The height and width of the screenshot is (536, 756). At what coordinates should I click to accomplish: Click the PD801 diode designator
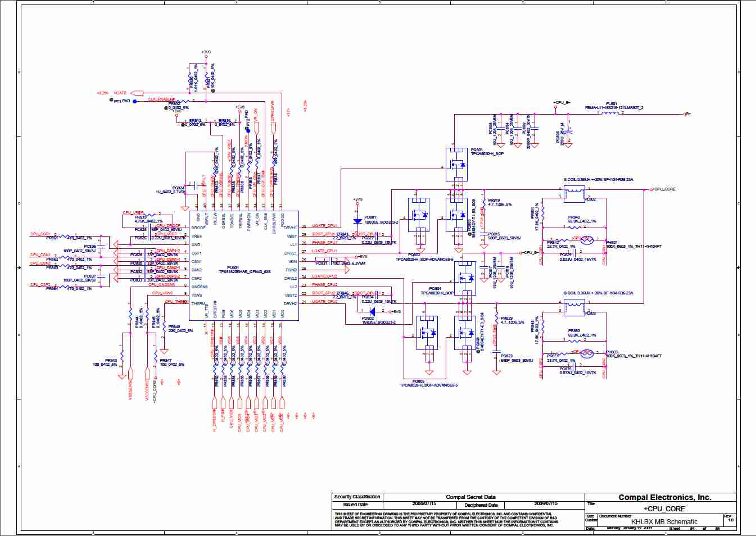tap(370, 217)
